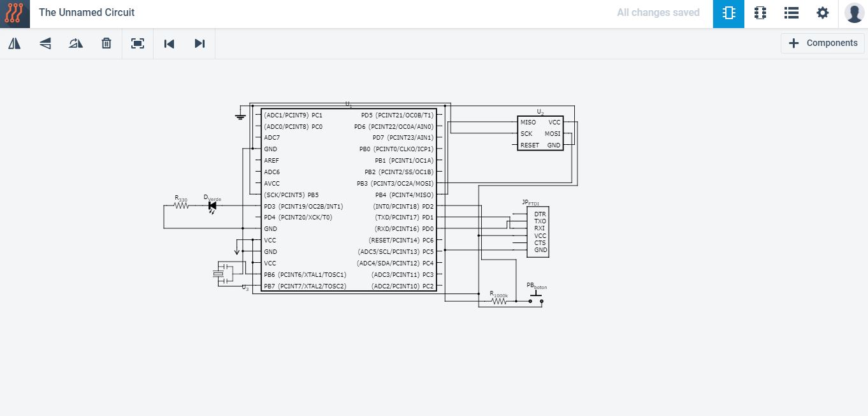Open the schematic view icon

(x=728, y=13)
